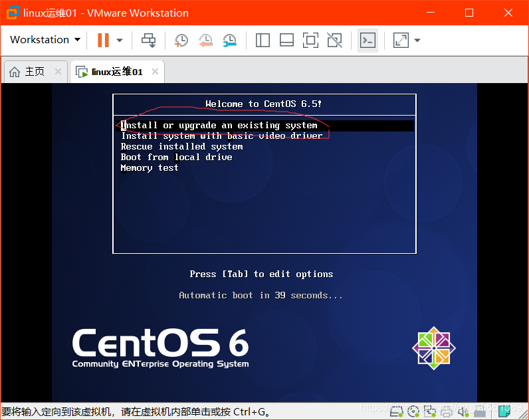This screenshot has height=420, width=529.
Task: Open the power options dropdown arrow
Action: coord(120,40)
